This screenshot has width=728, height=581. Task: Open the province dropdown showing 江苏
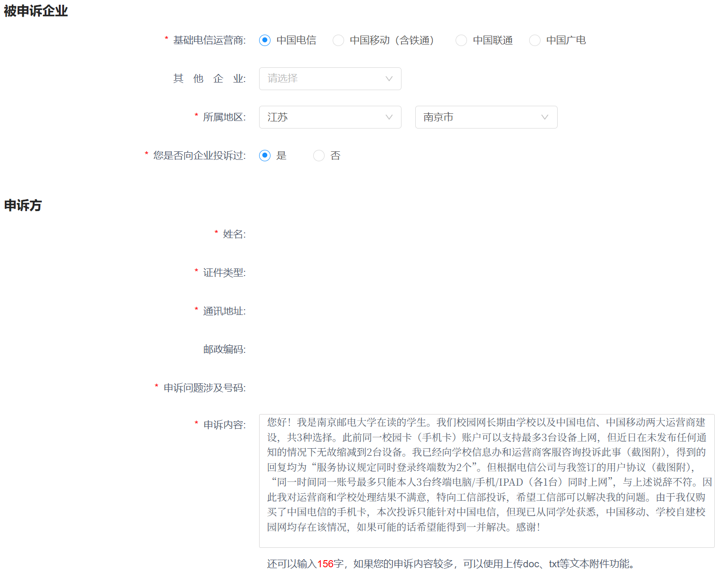pos(330,117)
